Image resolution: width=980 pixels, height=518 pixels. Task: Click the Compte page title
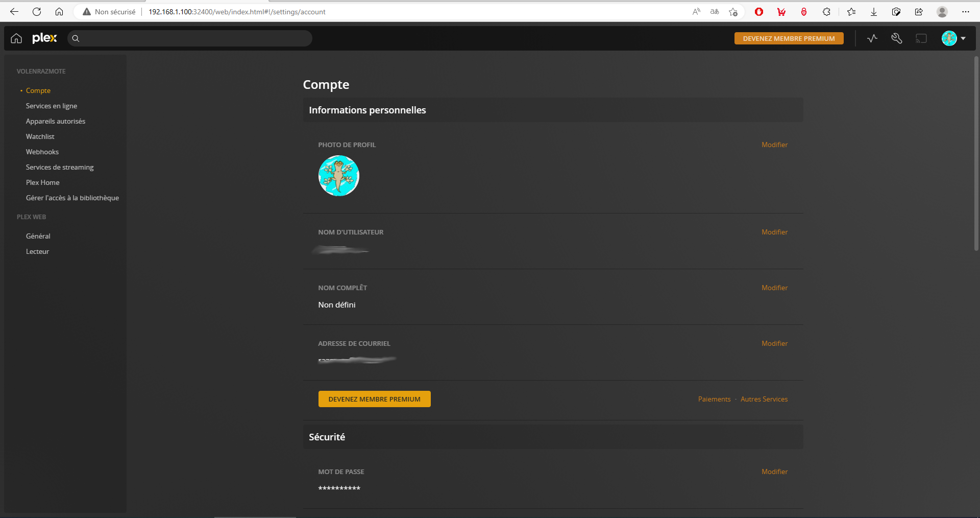326,85
